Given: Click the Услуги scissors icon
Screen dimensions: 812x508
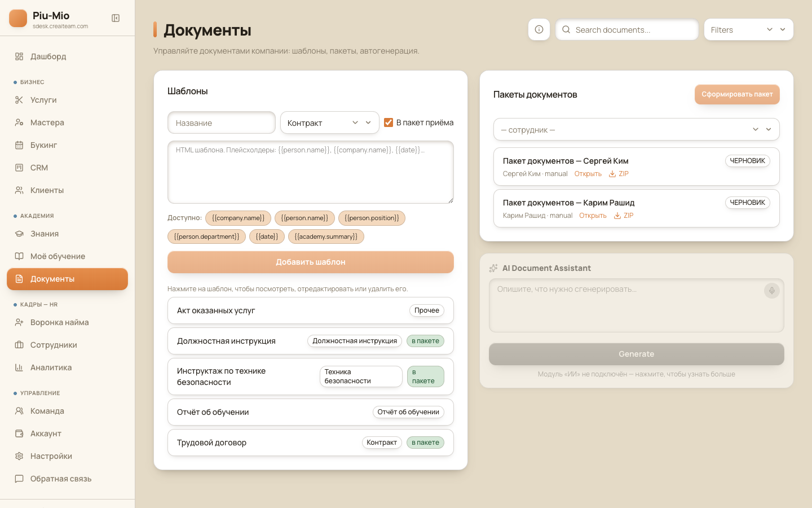Looking at the screenshot, I should [x=19, y=100].
